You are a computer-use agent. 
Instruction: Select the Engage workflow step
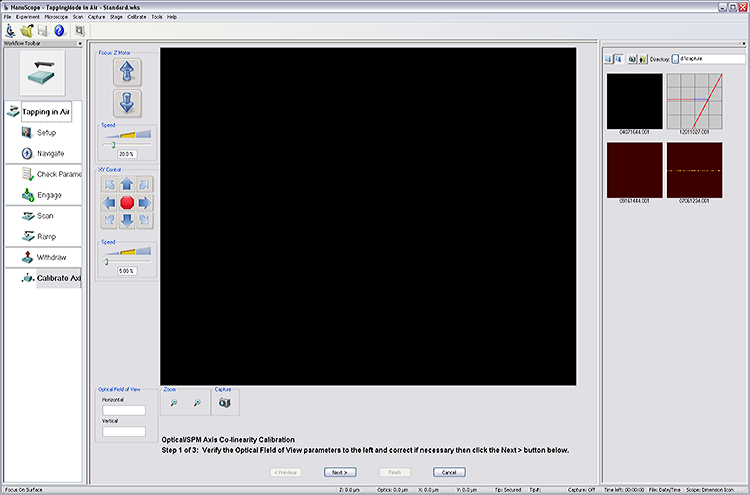(48, 195)
